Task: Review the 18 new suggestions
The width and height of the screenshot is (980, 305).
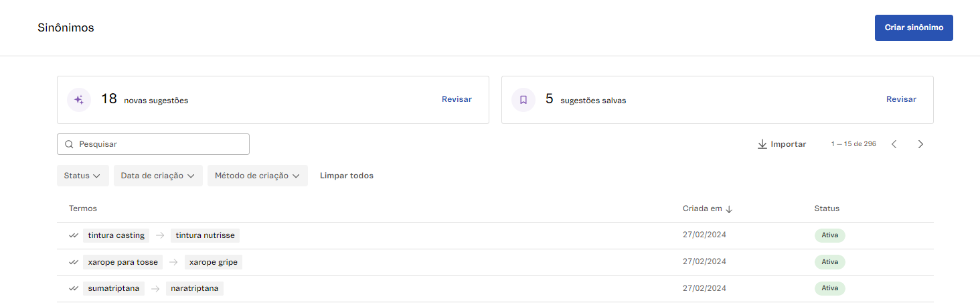Action: [x=457, y=99]
